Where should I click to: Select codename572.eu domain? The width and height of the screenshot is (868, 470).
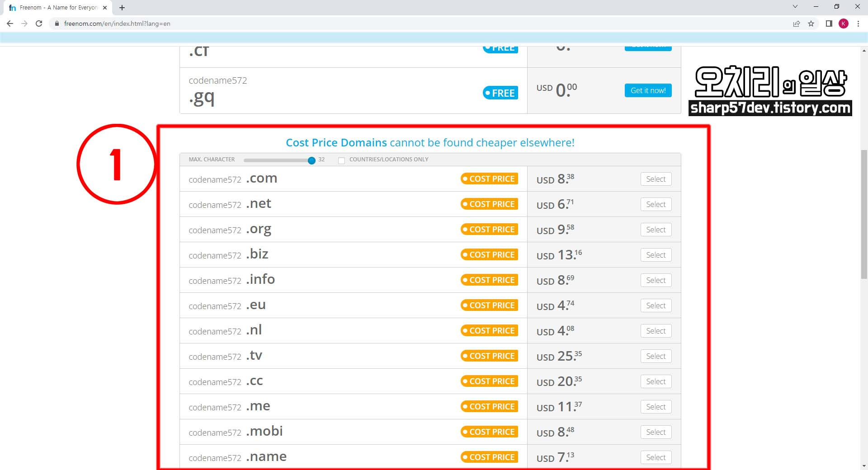tap(656, 305)
